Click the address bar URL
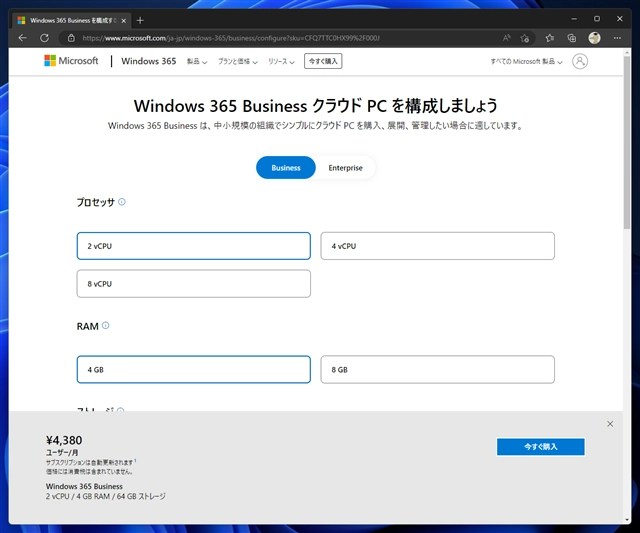 coord(231,38)
